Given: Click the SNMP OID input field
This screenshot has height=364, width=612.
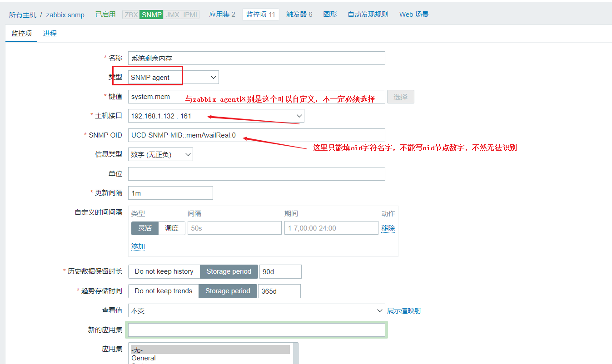Looking at the screenshot, I should (x=257, y=135).
